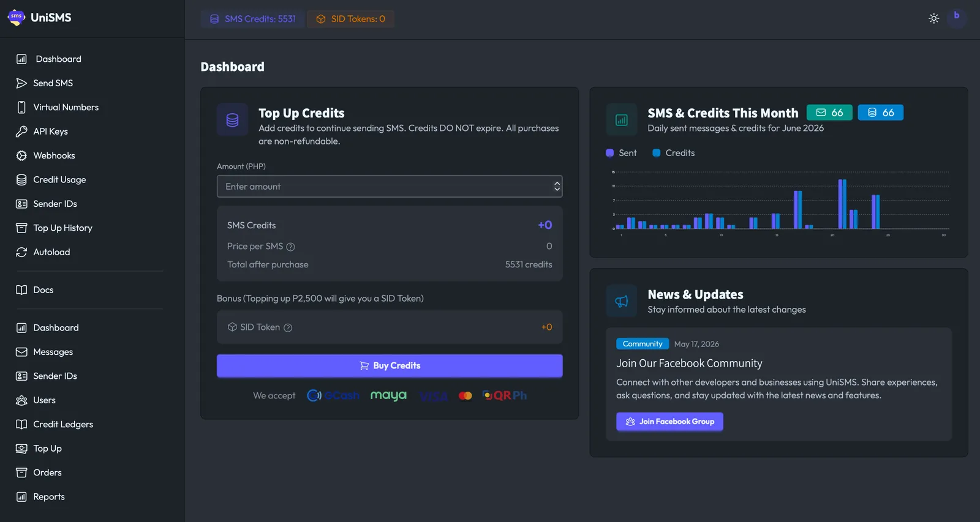Focus the Enter amount field
This screenshot has width=980, height=522.
[390, 187]
